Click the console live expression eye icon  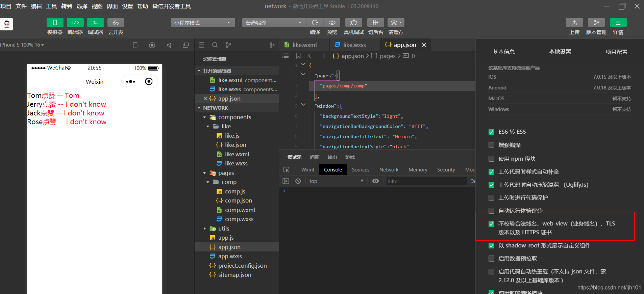(x=375, y=181)
